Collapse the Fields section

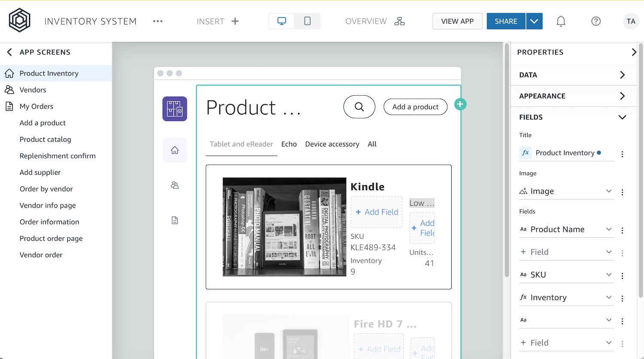(x=622, y=117)
